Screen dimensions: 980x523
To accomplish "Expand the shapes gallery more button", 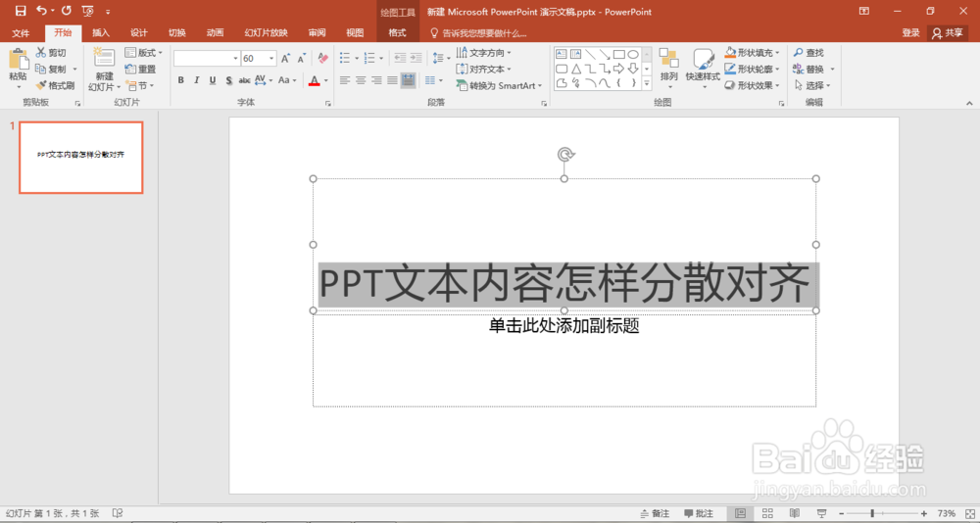I will (647, 82).
